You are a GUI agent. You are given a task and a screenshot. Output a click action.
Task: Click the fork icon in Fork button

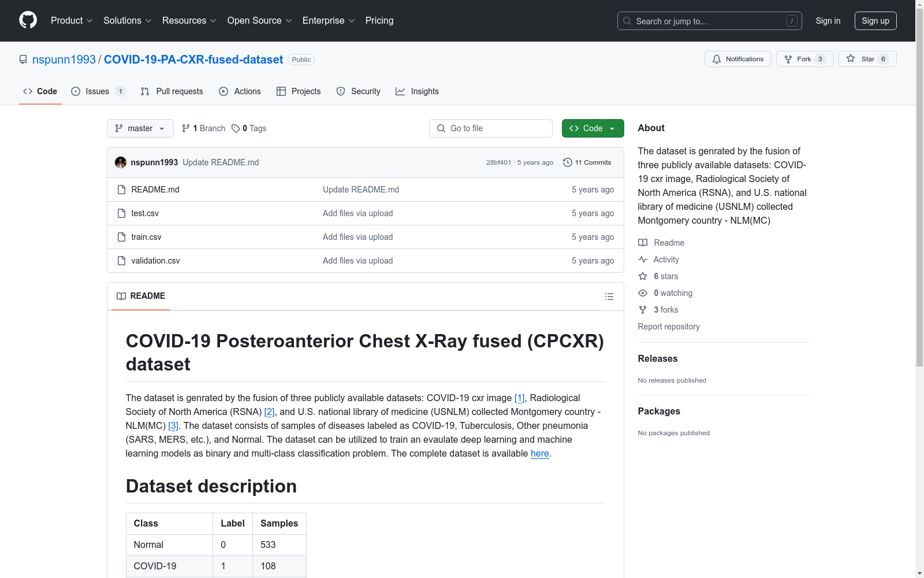pyautogui.click(x=788, y=59)
